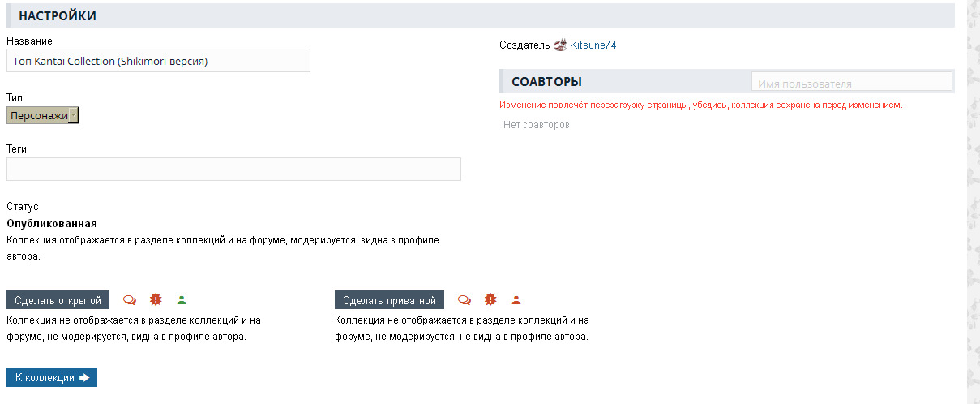
Task: Click the red page-reload warning text
Action: coord(700,105)
